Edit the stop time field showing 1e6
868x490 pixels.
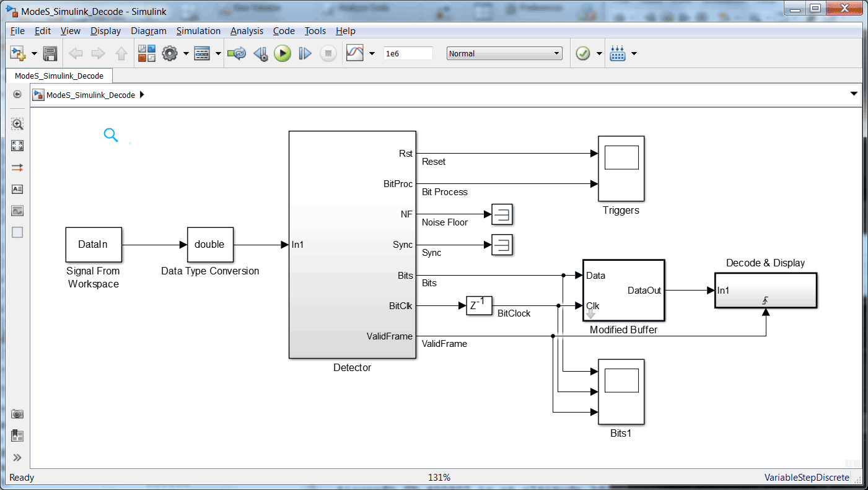408,53
